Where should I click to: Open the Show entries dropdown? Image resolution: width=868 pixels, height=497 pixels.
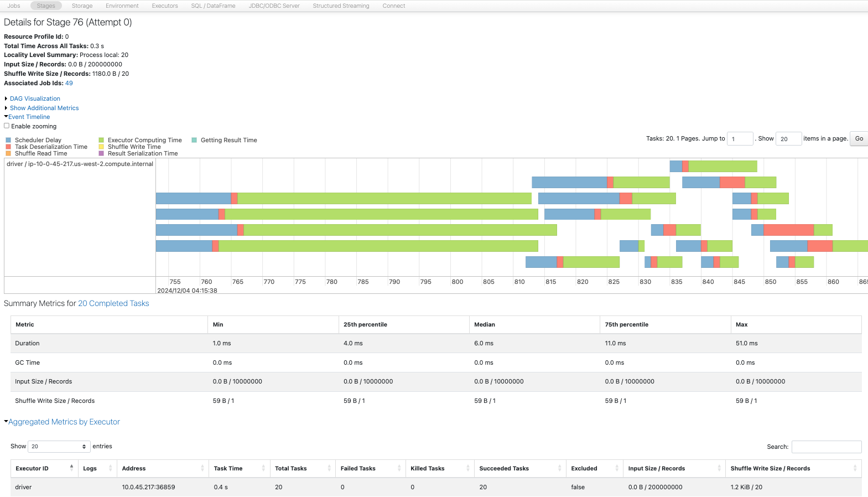click(x=59, y=446)
